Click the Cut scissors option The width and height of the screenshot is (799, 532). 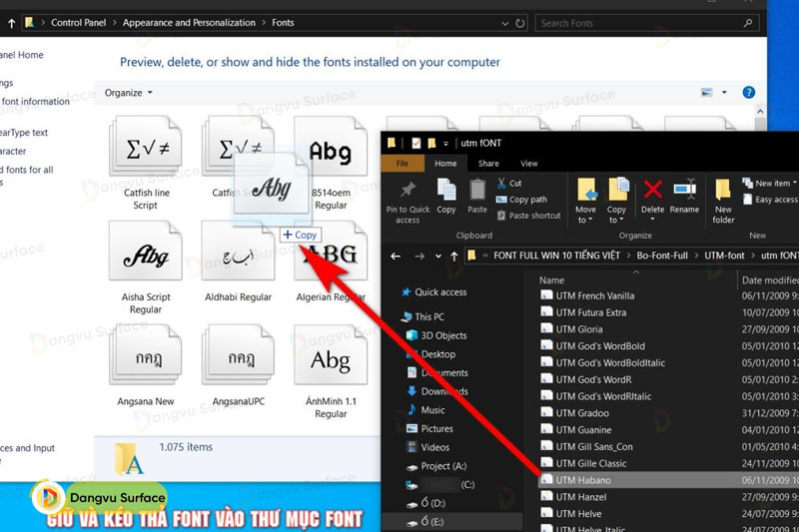pos(509,183)
